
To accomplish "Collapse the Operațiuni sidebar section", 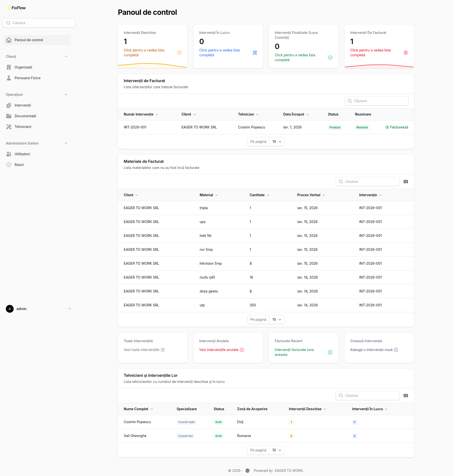I will click(x=66, y=95).
